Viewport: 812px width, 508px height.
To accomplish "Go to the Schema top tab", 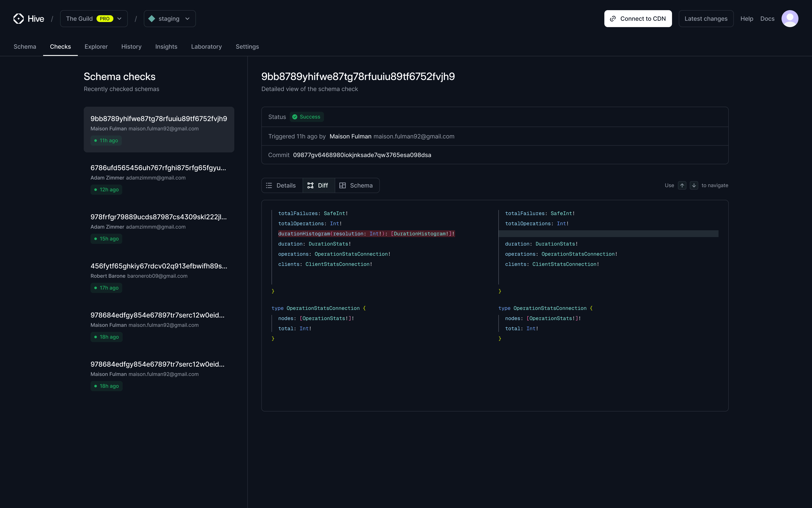I will pos(25,47).
